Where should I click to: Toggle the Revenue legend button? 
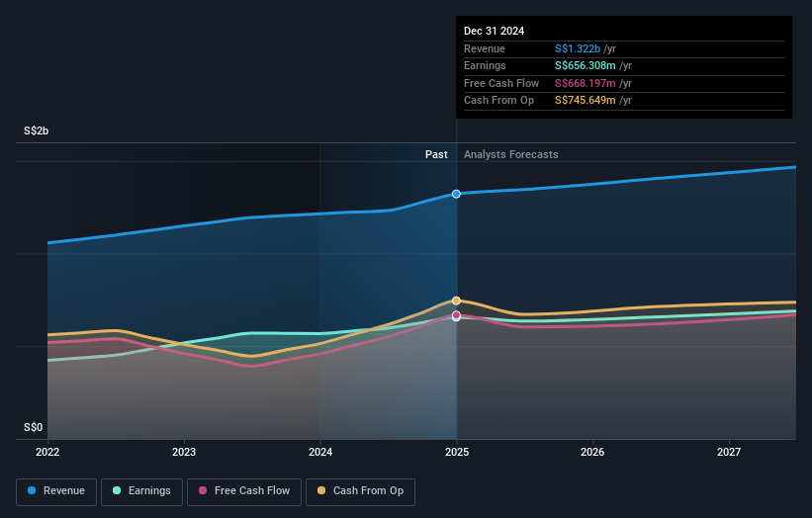(56, 491)
